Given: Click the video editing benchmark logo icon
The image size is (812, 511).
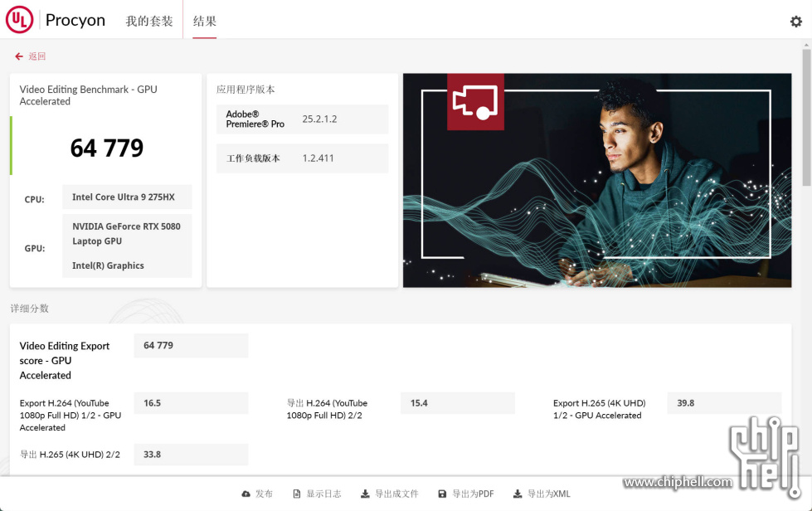Looking at the screenshot, I should 475,102.
